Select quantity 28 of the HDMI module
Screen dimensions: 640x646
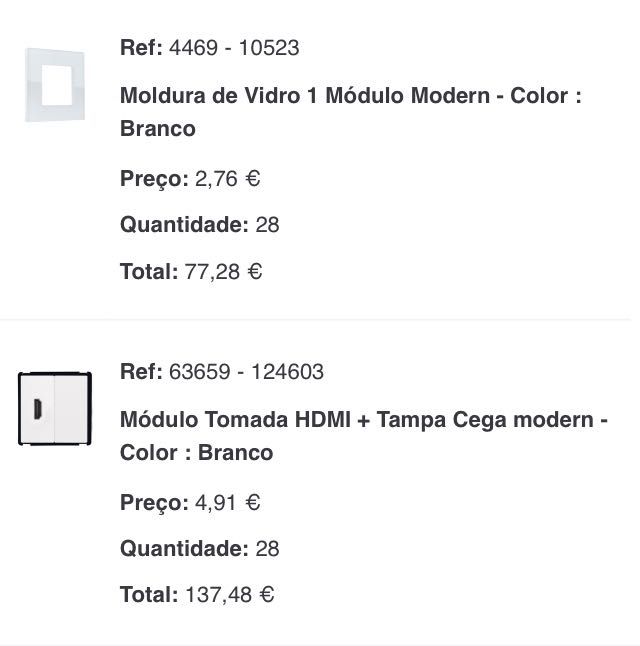(267, 549)
